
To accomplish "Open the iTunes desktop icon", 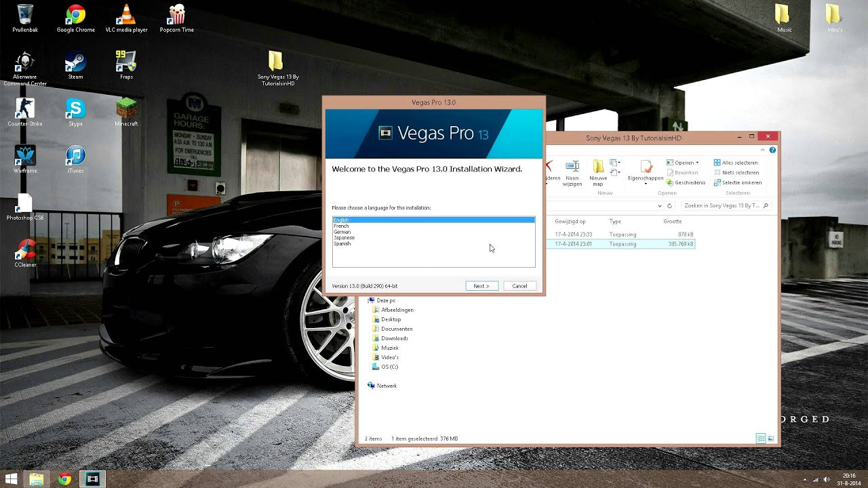I will click(x=75, y=159).
